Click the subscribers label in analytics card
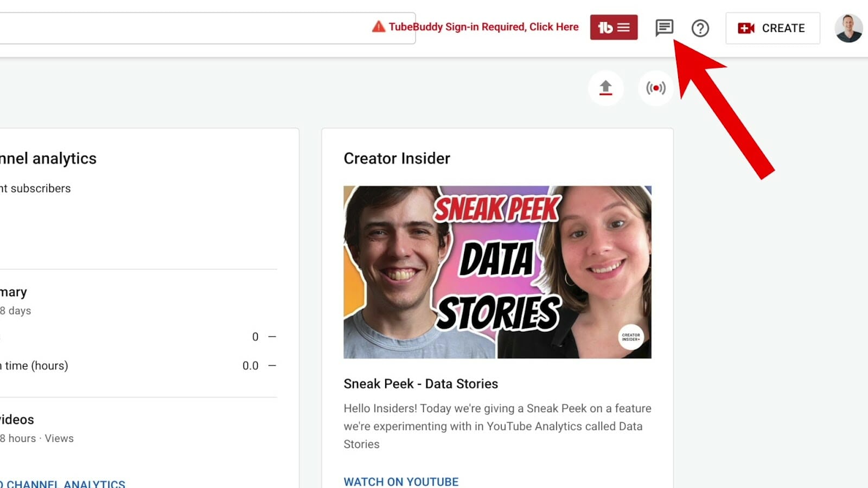This screenshot has height=488, width=868. pyautogui.click(x=35, y=188)
